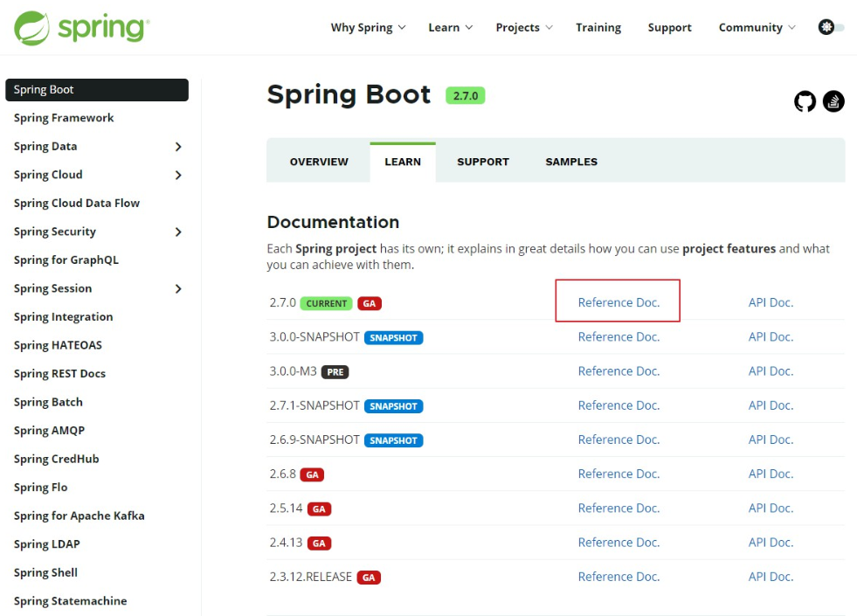Viewport: 857px width, 616px height.
Task: Expand the Community header menu
Action: click(757, 27)
